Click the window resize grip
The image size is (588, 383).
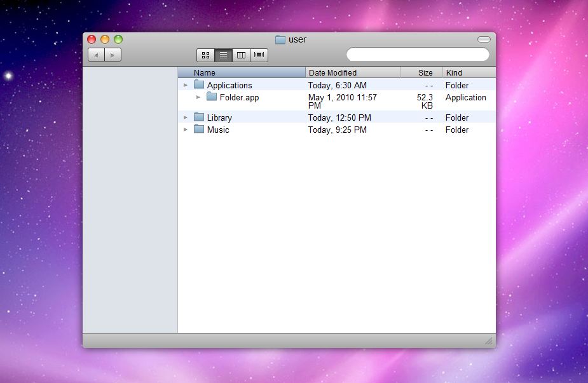pos(488,341)
